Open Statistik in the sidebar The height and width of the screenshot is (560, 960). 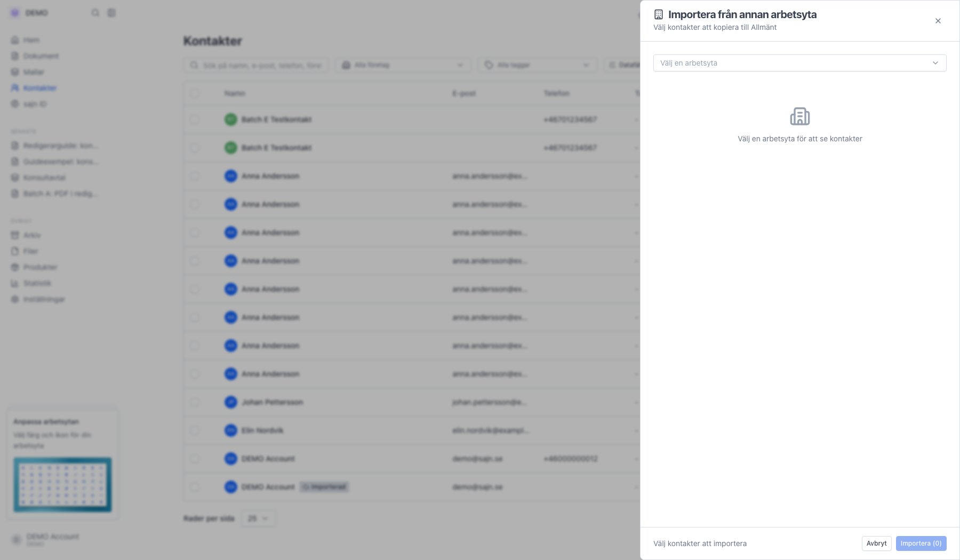(31, 283)
